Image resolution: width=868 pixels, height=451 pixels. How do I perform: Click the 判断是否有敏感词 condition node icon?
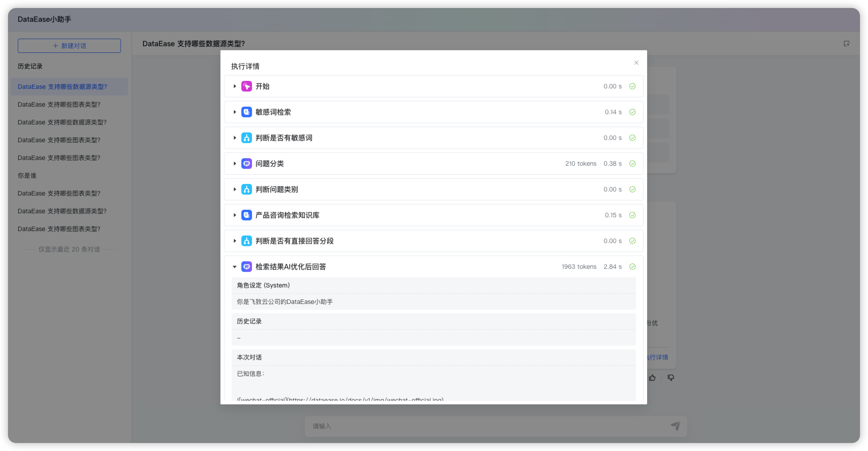[246, 138]
